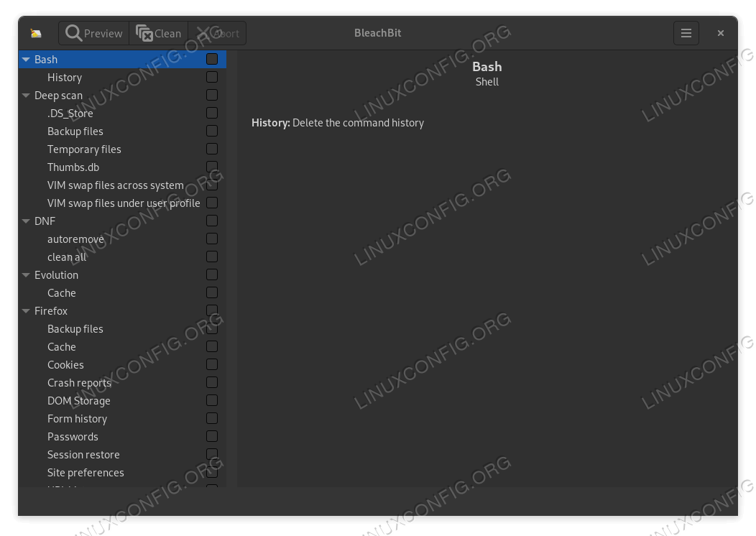Select the Deep scan row label
This screenshot has height=536, width=756.
[x=58, y=96]
